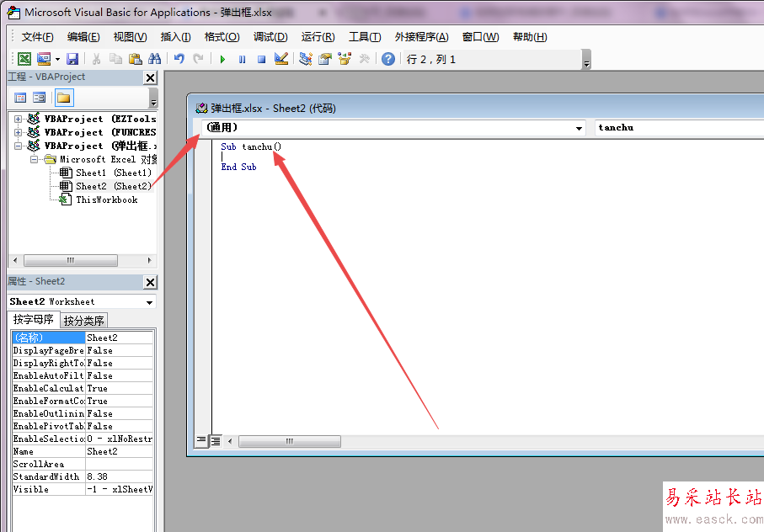The height and width of the screenshot is (532, 764).
Task: Click the Reset stop icon
Action: click(x=262, y=60)
